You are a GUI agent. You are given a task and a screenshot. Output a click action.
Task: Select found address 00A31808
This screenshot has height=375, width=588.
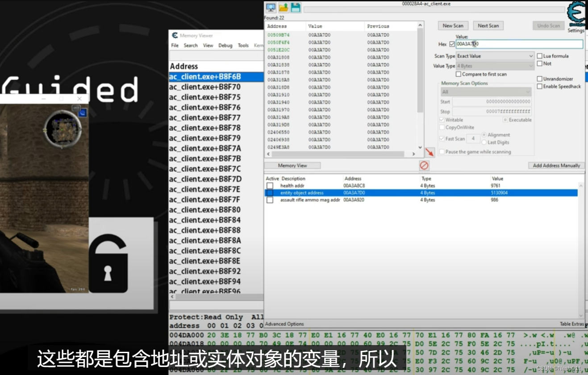(x=279, y=58)
